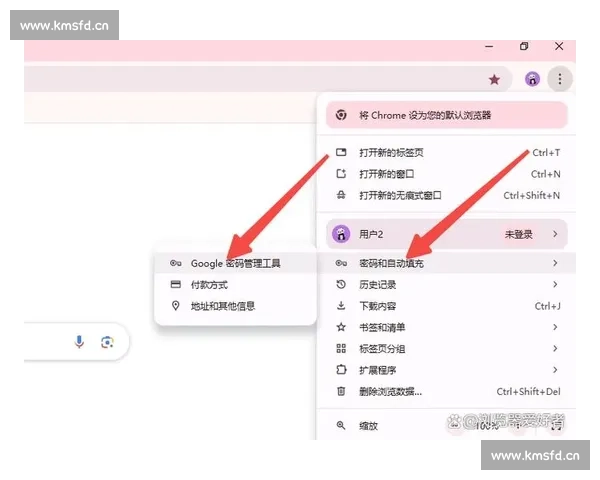Image resolution: width=600 pixels, height=480 pixels.
Task: Click the 未登录 status label
Action: tap(518, 234)
